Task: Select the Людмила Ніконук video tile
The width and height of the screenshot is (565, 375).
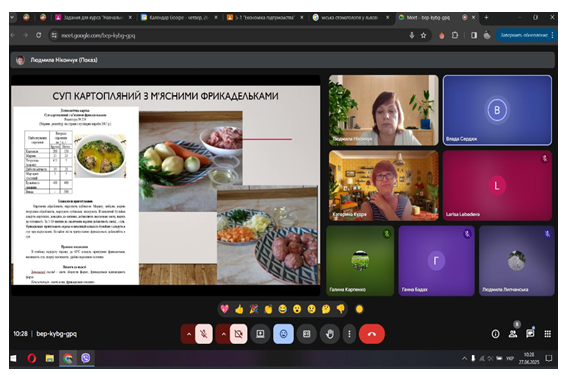Action: point(383,110)
